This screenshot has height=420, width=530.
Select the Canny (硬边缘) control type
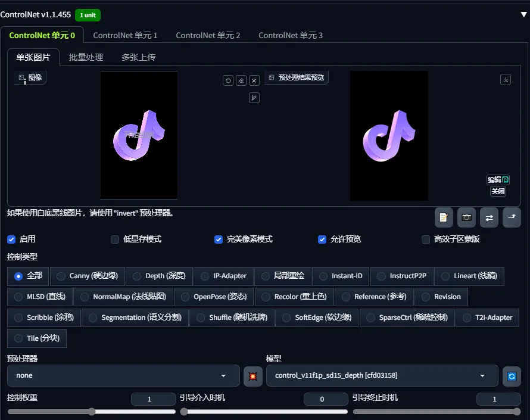88,276
